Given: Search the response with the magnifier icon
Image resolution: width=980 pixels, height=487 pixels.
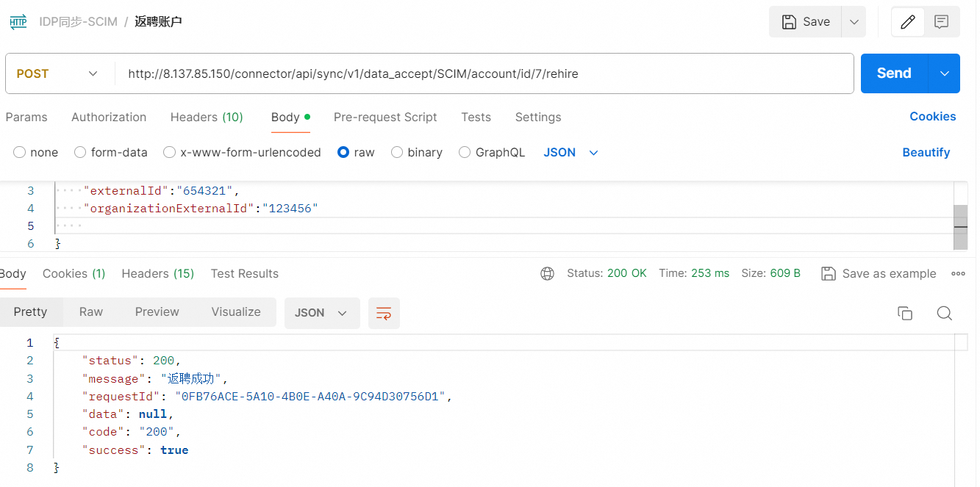Looking at the screenshot, I should point(945,314).
